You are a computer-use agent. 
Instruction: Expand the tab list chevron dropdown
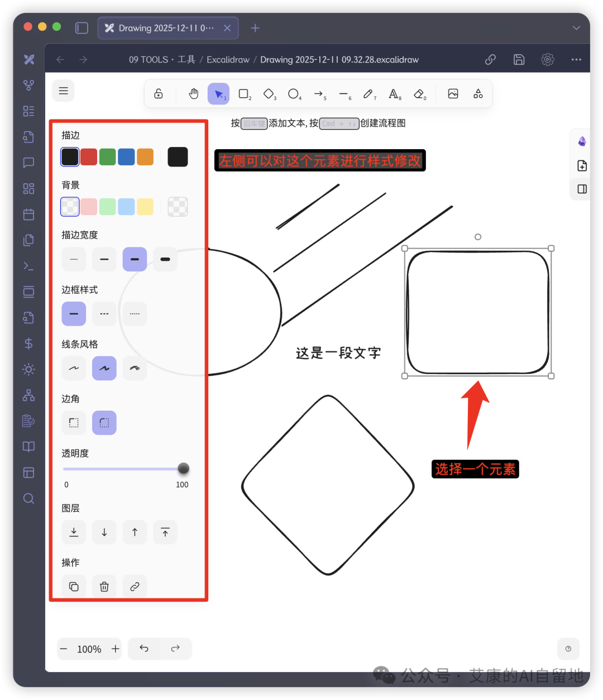(x=576, y=28)
